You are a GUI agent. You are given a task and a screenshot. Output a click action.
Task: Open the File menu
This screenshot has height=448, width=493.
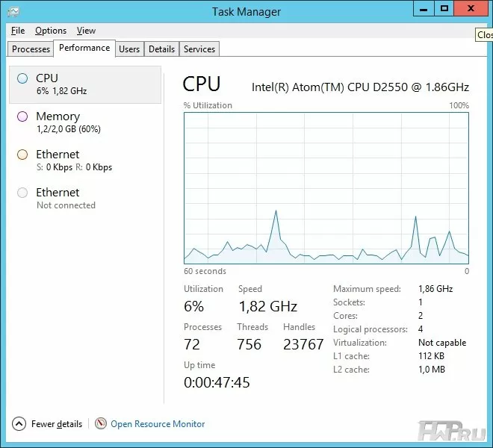tap(18, 31)
